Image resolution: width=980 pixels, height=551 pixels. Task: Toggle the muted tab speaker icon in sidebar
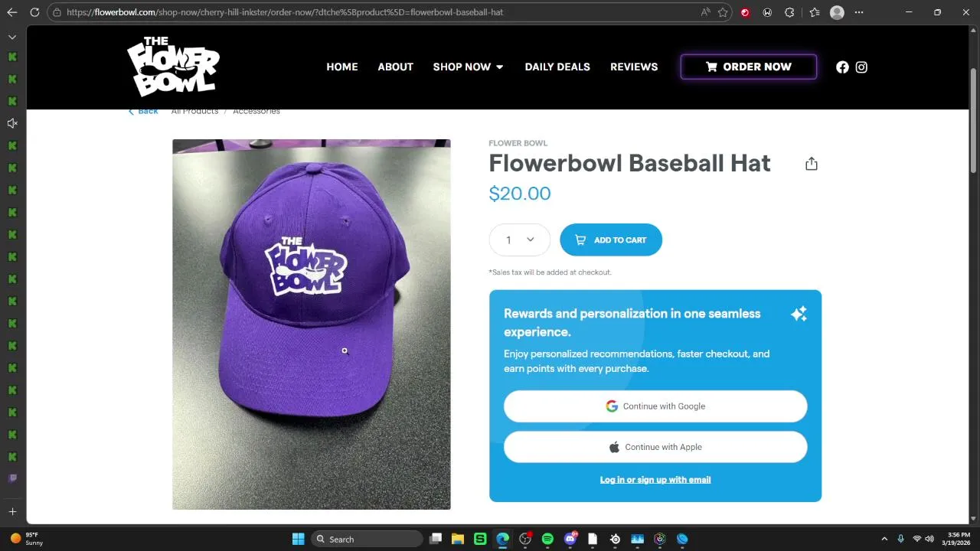(12, 123)
